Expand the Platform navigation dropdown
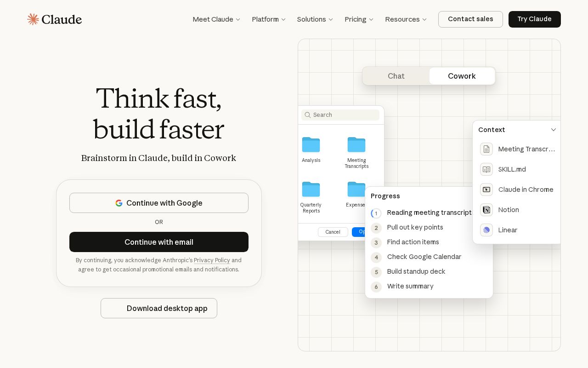This screenshot has width=588, height=368. 268,19
